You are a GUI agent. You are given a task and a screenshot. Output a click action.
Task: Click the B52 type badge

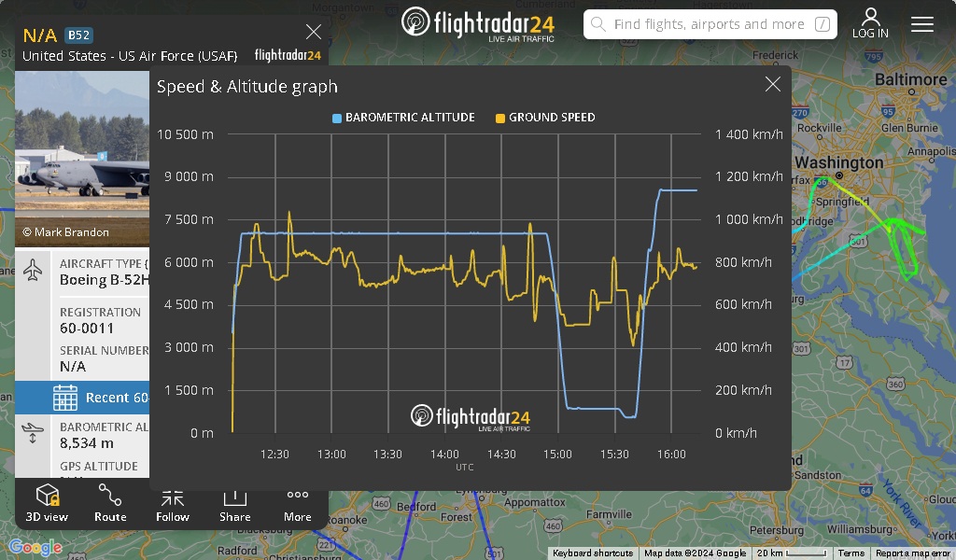coord(78,35)
